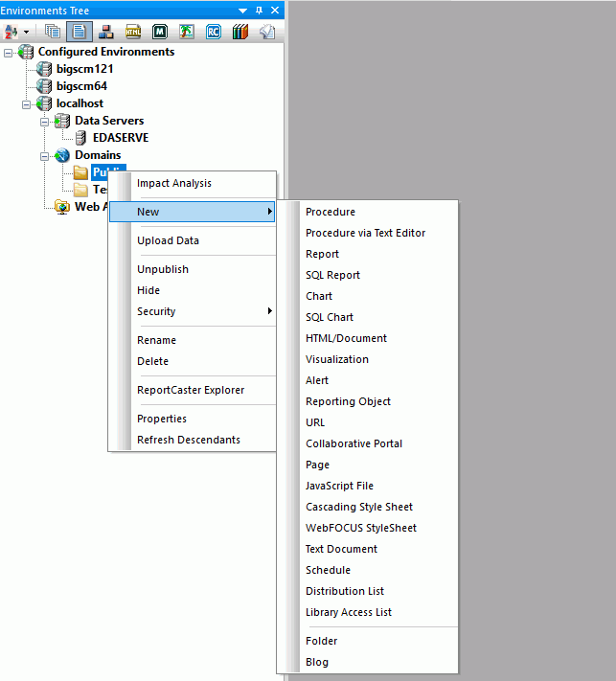Click the bigscm64 server icon
616x681 pixels.
pos(44,86)
